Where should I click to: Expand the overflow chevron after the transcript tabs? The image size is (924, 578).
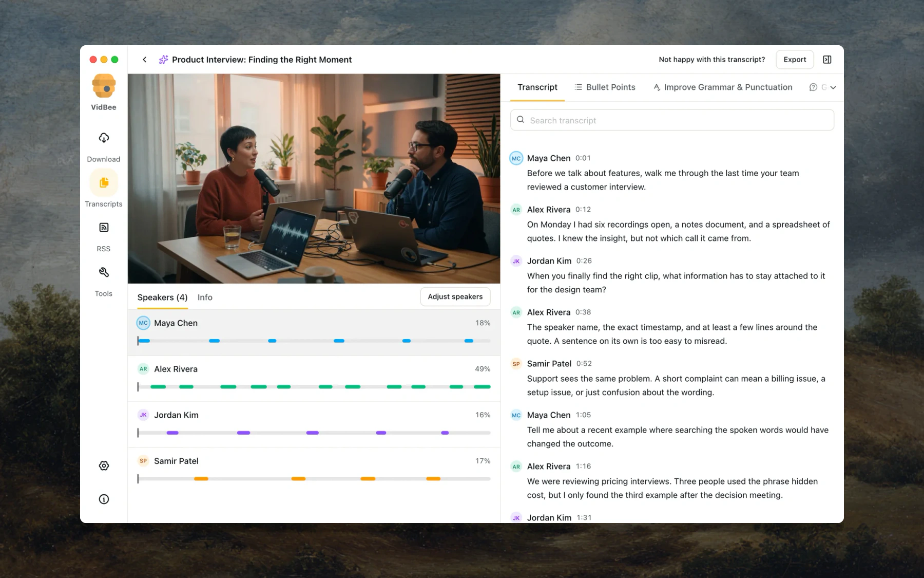click(x=833, y=87)
